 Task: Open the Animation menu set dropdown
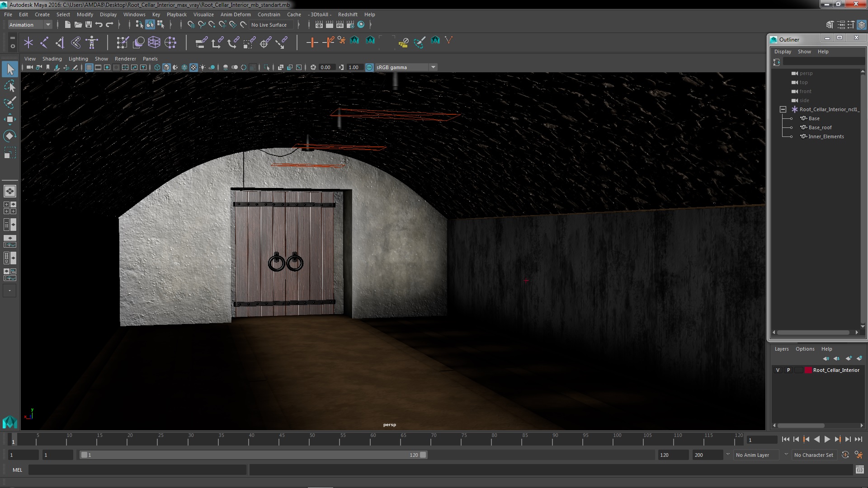[x=47, y=25]
